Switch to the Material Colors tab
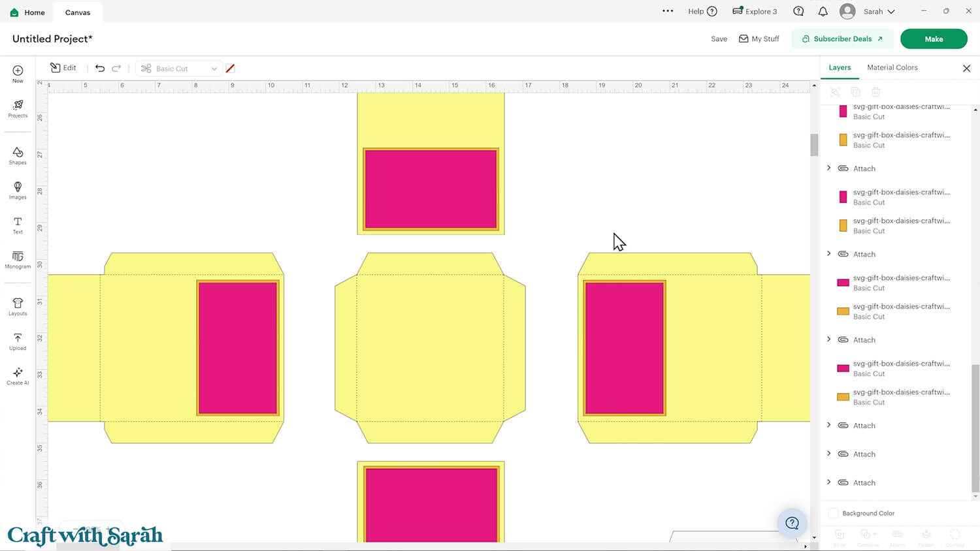 click(892, 67)
